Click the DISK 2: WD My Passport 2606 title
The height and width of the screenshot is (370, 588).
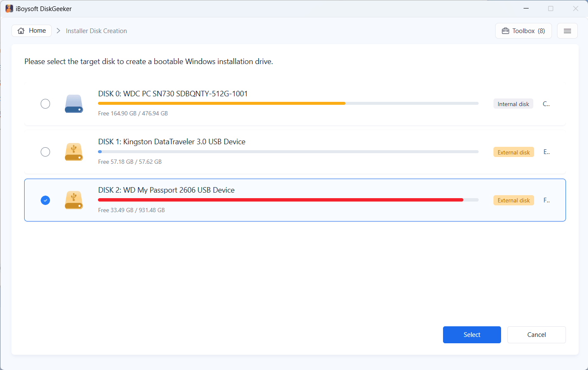[x=166, y=190]
